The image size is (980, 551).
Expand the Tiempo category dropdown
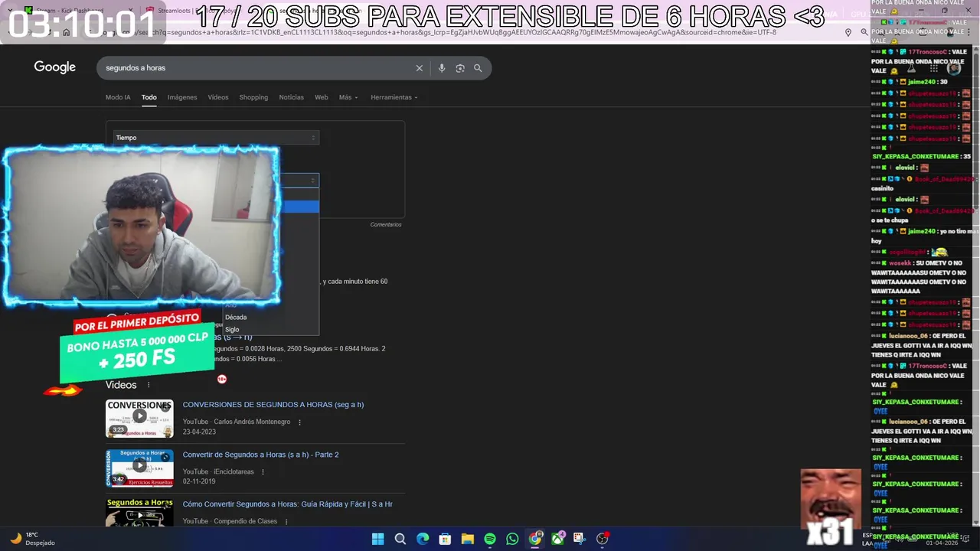216,138
